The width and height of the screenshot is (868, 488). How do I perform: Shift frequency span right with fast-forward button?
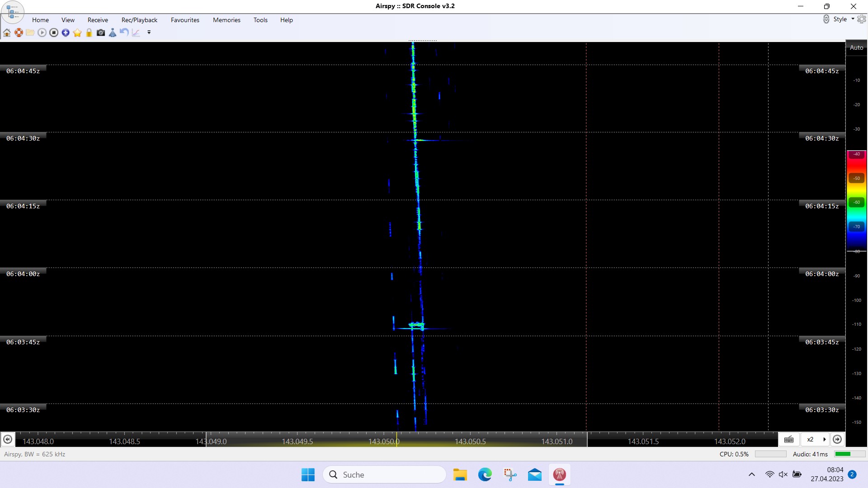837,439
